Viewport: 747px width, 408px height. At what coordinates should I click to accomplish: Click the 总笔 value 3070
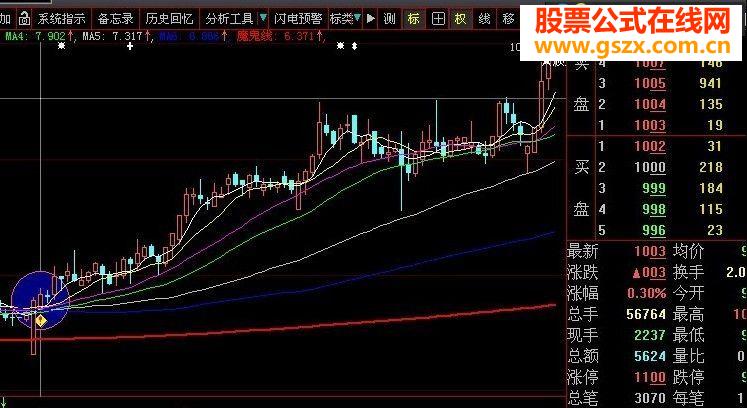click(x=649, y=398)
